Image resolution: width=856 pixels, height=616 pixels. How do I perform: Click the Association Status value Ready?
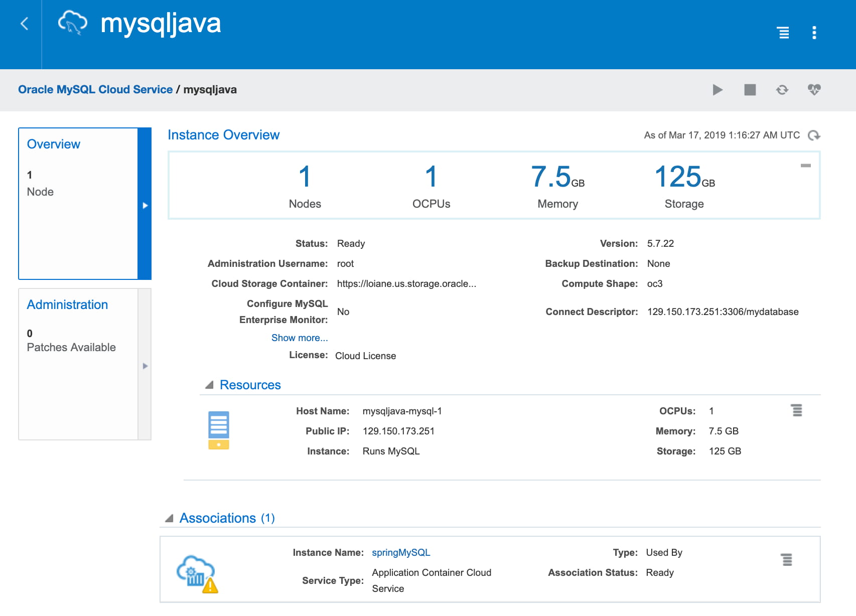[x=660, y=573]
